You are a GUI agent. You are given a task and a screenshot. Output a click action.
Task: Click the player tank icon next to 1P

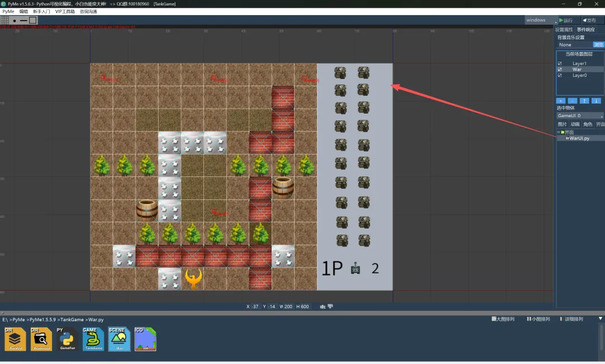click(355, 268)
